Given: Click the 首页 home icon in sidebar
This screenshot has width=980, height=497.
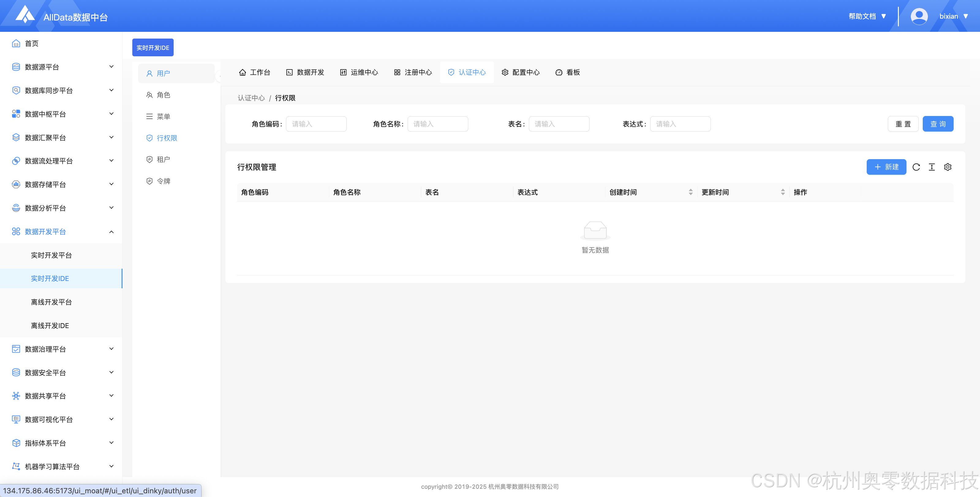Looking at the screenshot, I should (16, 43).
